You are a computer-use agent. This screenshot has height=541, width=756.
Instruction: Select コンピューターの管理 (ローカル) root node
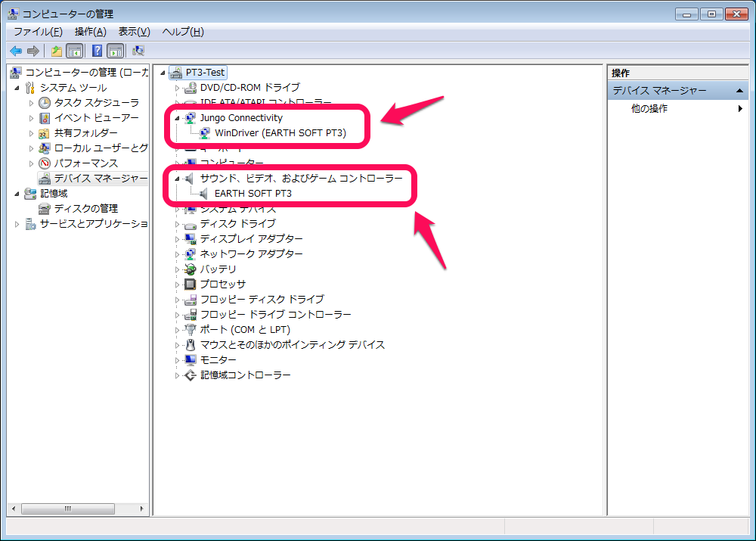coord(86,73)
